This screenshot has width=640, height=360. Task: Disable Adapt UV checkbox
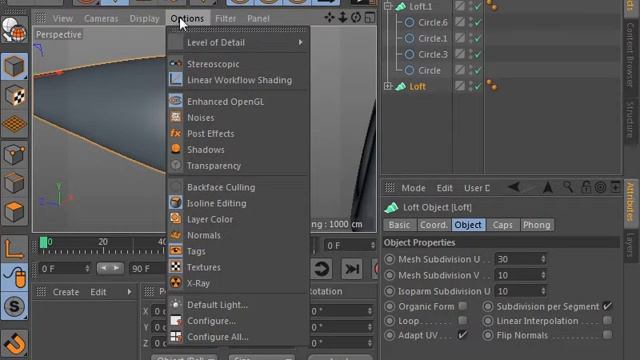coord(462,335)
